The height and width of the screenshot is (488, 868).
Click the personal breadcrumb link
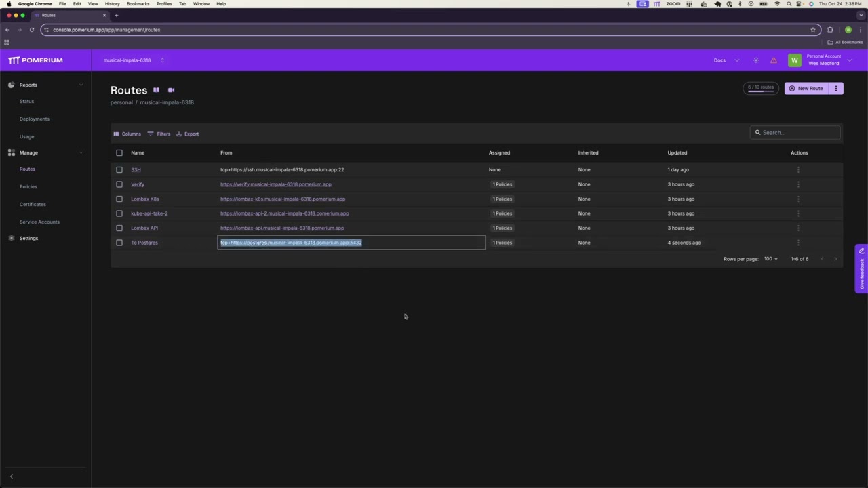(121, 102)
